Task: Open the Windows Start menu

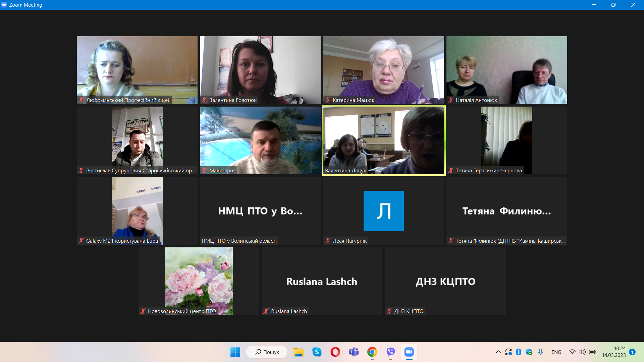Action: tap(235, 352)
